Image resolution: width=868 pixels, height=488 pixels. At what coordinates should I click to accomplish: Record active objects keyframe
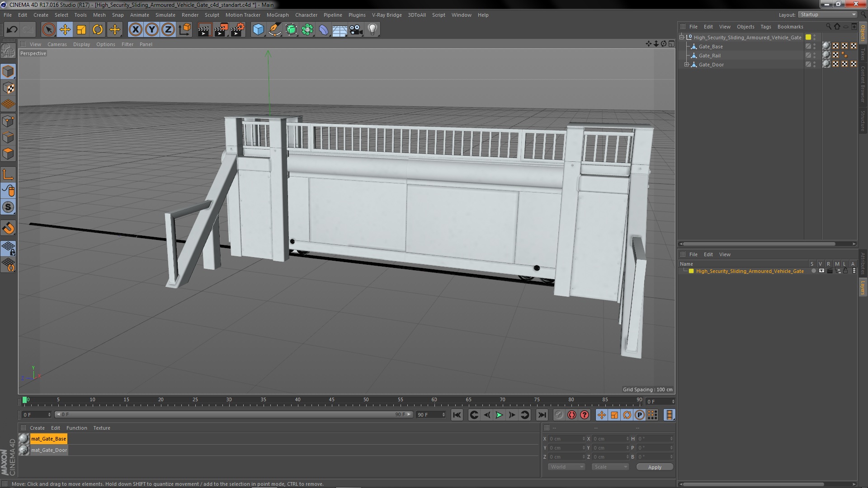pyautogui.click(x=559, y=415)
